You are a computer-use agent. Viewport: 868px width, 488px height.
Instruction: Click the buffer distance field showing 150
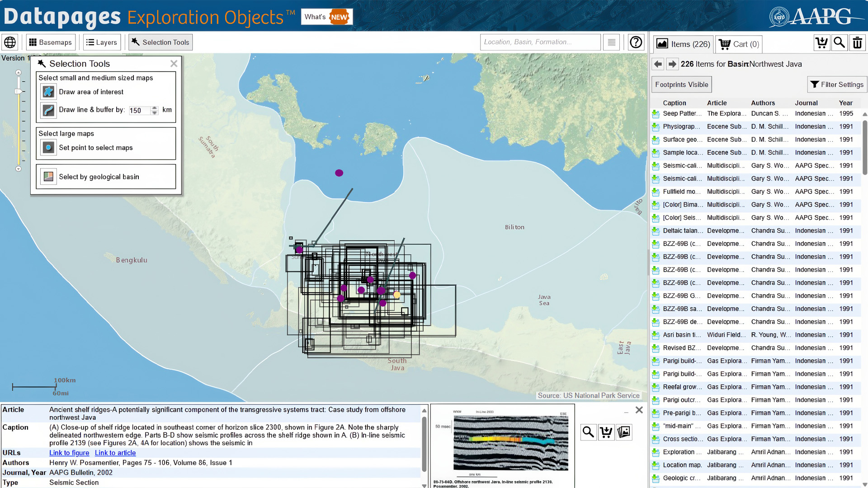139,110
